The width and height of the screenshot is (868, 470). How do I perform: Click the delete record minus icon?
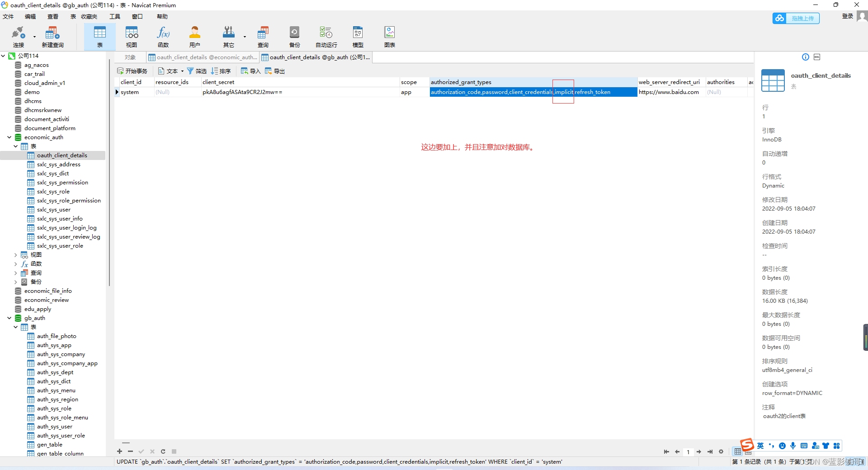[130, 451]
